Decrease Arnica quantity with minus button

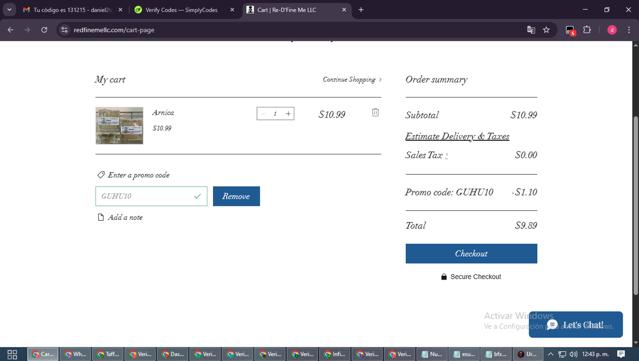click(x=263, y=114)
